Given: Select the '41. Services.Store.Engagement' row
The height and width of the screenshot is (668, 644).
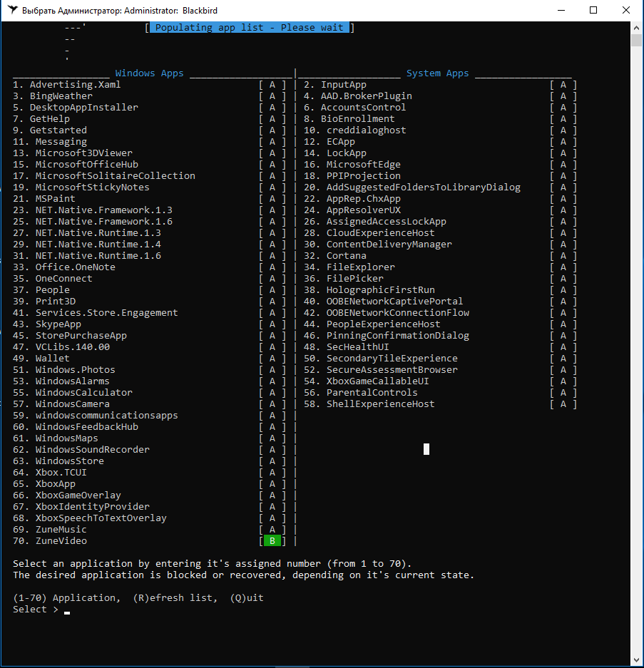Looking at the screenshot, I should (149, 313).
